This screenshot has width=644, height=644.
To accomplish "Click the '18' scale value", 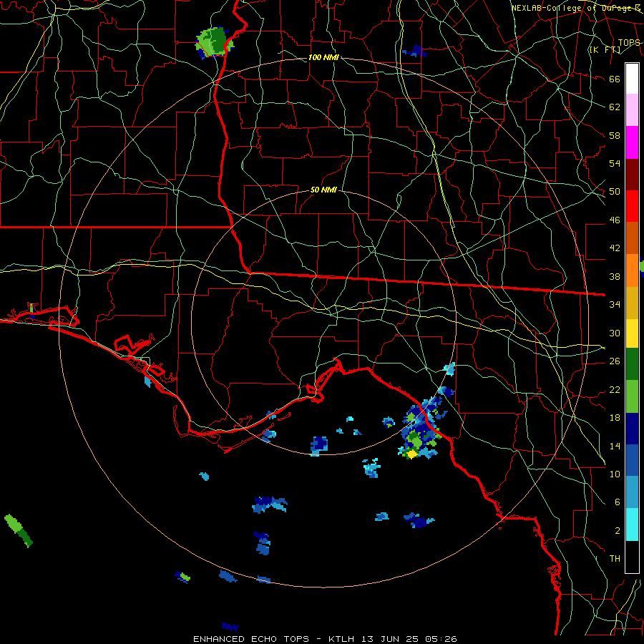I will point(615,418).
